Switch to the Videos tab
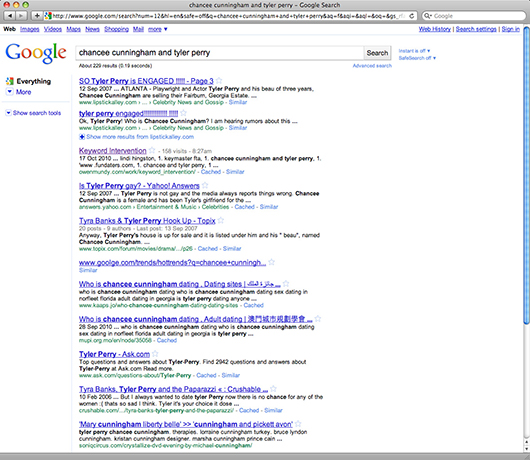The width and height of the screenshot is (530, 460). click(x=53, y=29)
